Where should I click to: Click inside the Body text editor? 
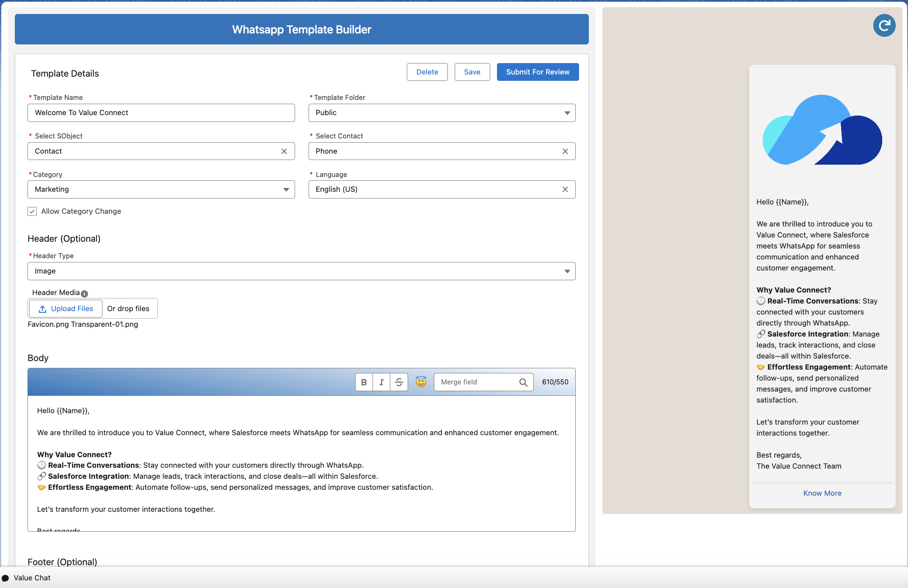click(301, 464)
